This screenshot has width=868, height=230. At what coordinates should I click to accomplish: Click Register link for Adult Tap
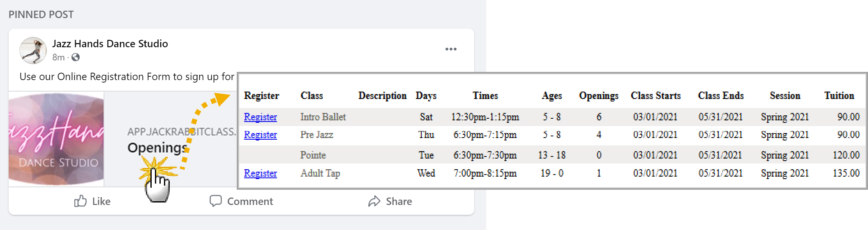pyautogui.click(x=260, y=173)
